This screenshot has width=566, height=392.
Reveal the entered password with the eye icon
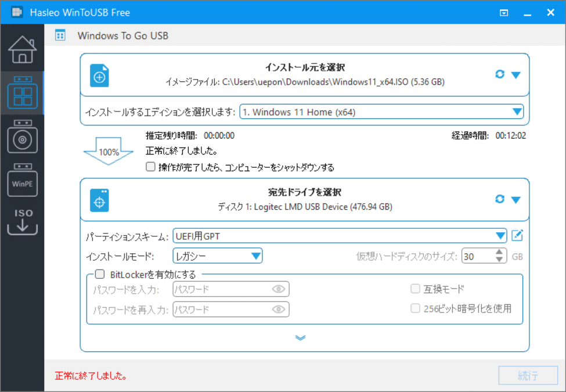(279, 289)
